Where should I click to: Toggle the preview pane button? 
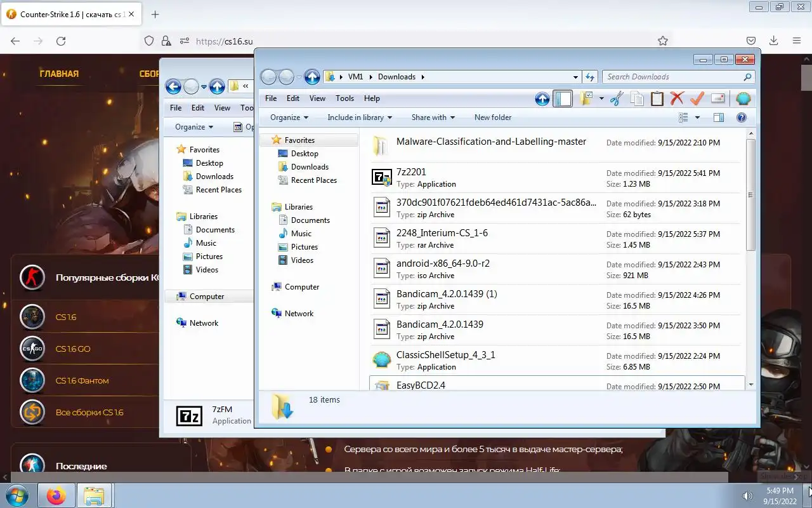[719, 117]
